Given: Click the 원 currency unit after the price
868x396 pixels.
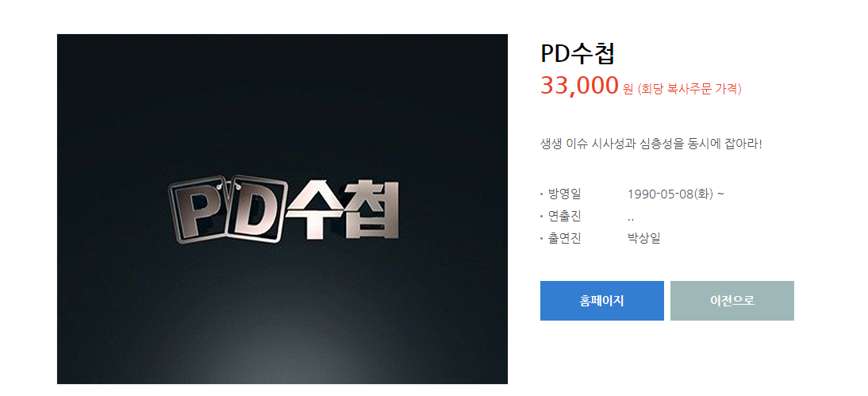Looking at the screenshot, I should [x=628, y=89].
